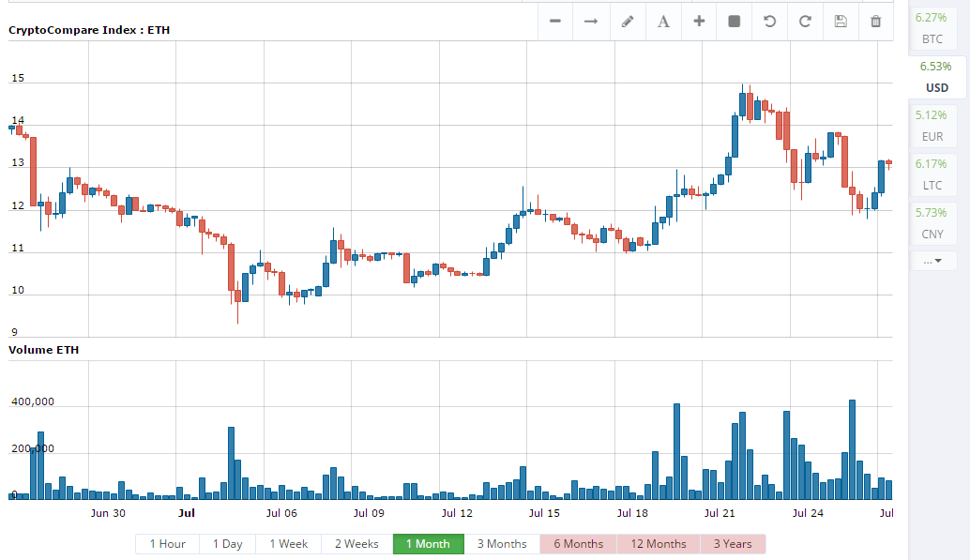Viewport: 970px width, 560px height.
Task: Select the text annotation tool
Action: pos(663,21)
